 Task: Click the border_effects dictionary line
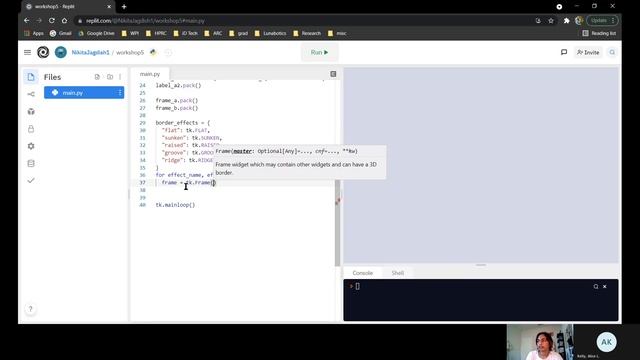click(x=182, y=122)
